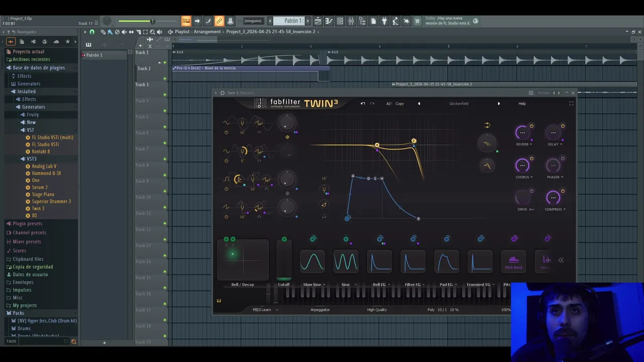Open Twin 3 plugin gear settings
Screen dimensions: 644x362
(x=222, y=93)
